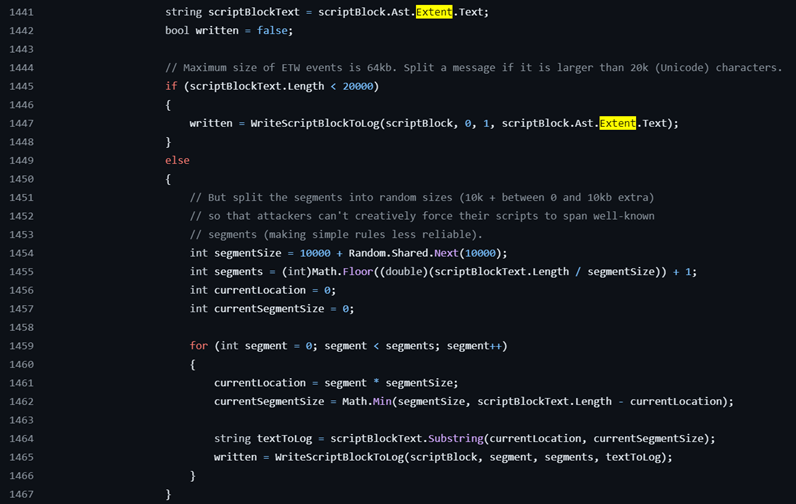The image size is (796, 504).
Task: Click the 'for' keyword on line 1459
Action: [199, 346]
